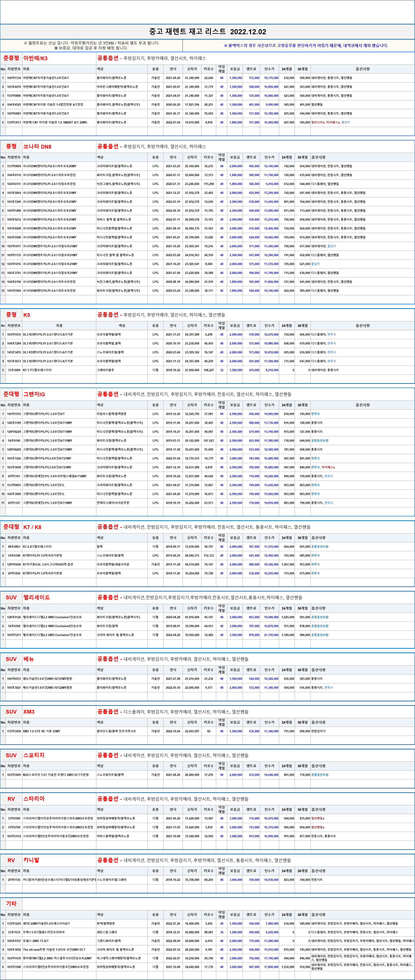
Task: Click new-car price 28,460,000
Action: point(192,775)
